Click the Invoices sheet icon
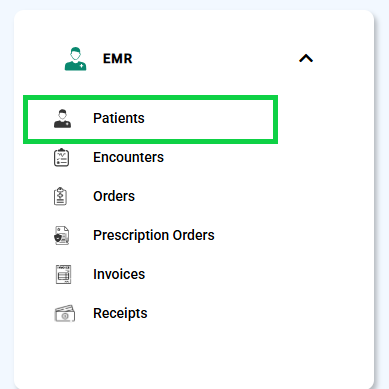This screenshot has height=389, width=389. [63, 274]
